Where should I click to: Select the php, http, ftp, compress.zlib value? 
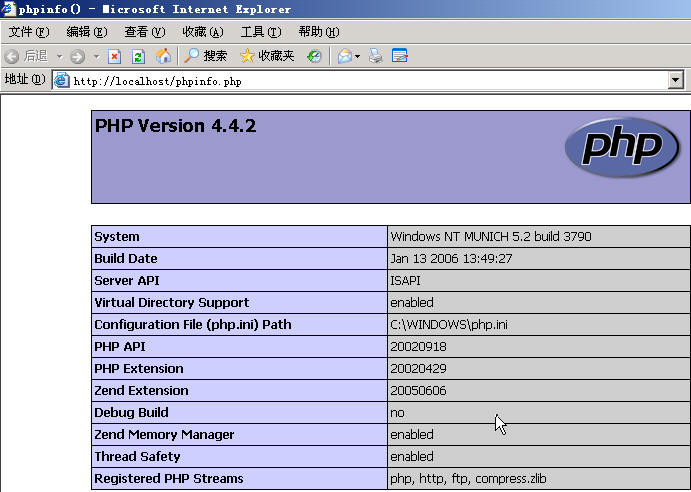point(468,479)
